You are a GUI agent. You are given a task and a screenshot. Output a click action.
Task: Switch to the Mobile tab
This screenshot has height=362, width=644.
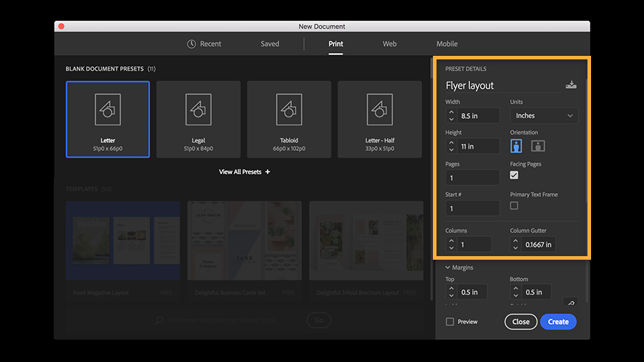pos(447,44)
